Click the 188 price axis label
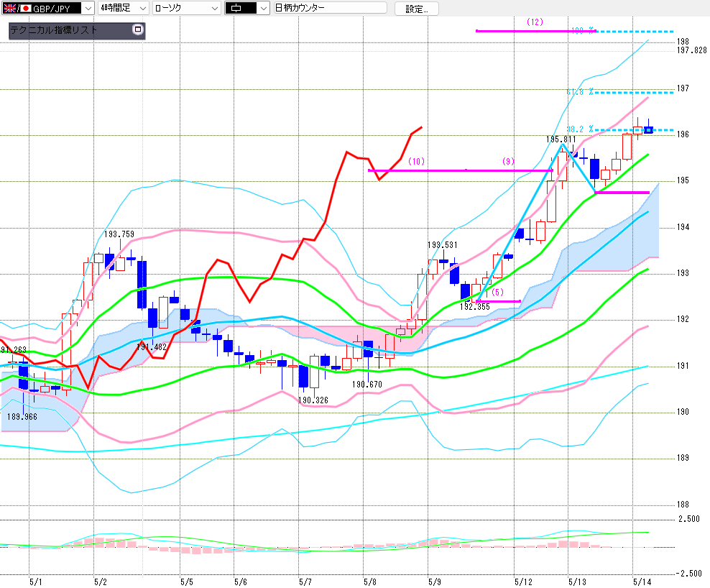Screen dimensions: 710x588 pos(683,505)
